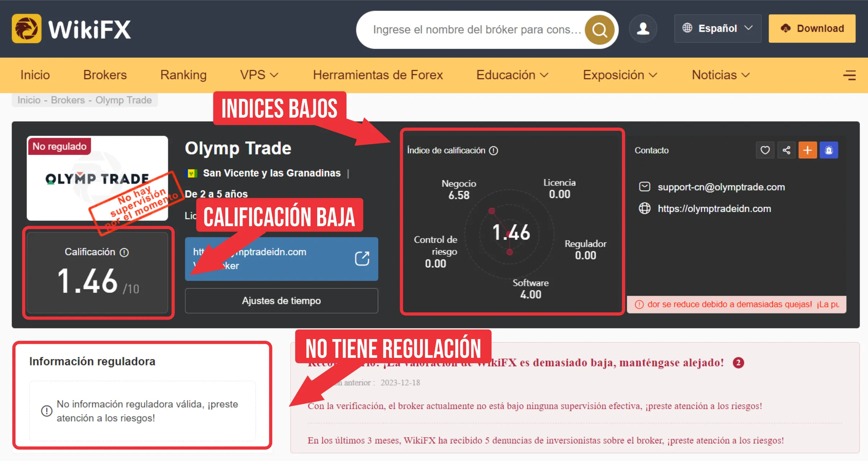Viewport: 868px width, 461px height.
Task: Expand the Educación dropdown menu
Action: [x=512, y=75]
